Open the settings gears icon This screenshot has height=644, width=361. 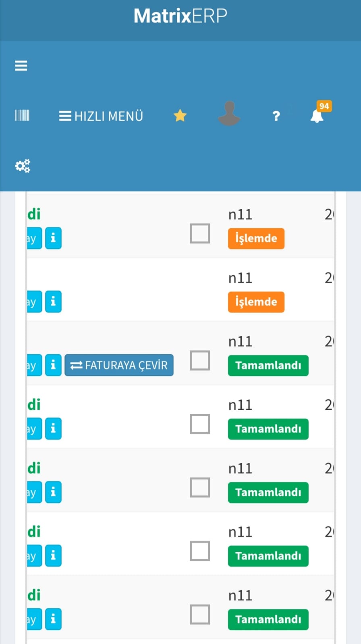click(23, 166)
